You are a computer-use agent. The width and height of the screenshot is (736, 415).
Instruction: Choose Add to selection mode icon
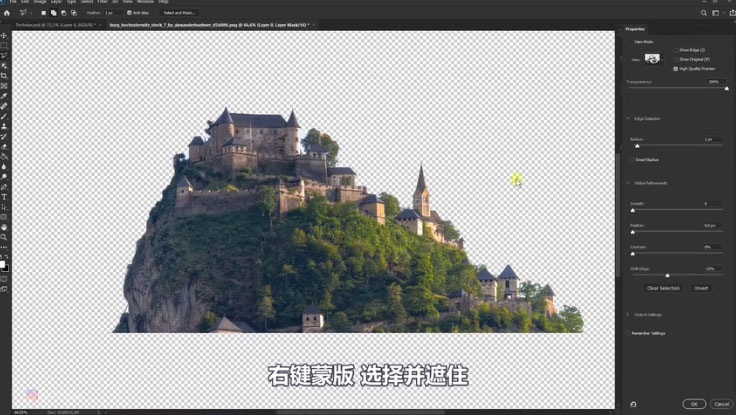tap(54, 13)
